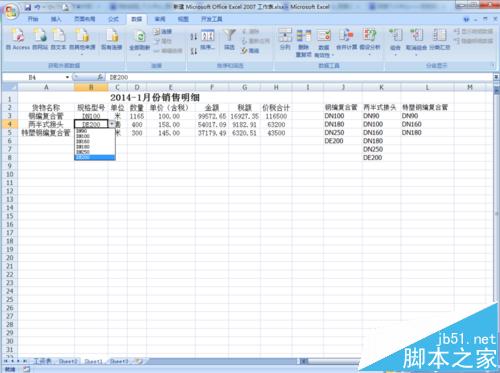Switch to the Home tab (开始)
This screenshot has width=500, height=373.
click(x=33, y=19)
